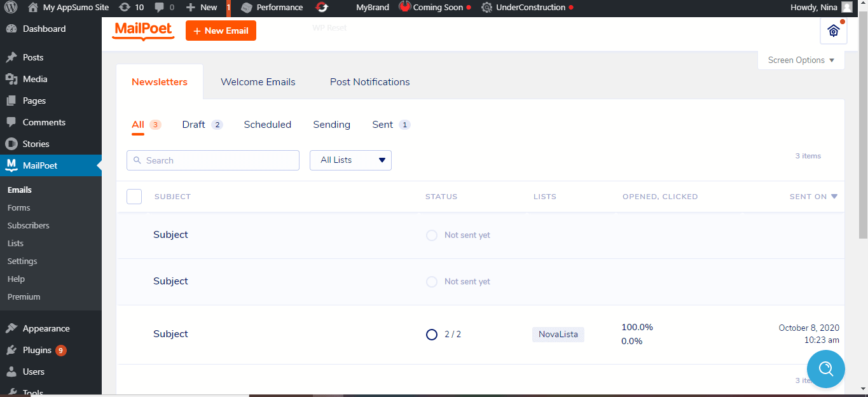This screenshot has height=397, width=868.
Task: Click the Opened, Clicked column header
Action: pos(660,197)
